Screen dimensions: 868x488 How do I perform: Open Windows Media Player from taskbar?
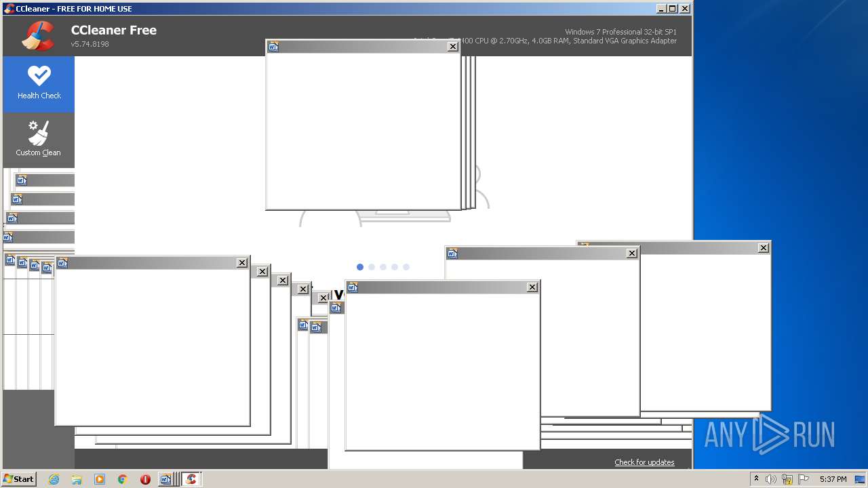100,479
